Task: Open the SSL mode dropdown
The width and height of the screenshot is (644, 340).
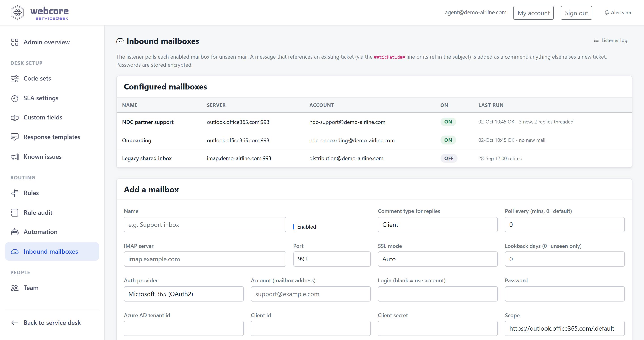Action: pos(438,259)
